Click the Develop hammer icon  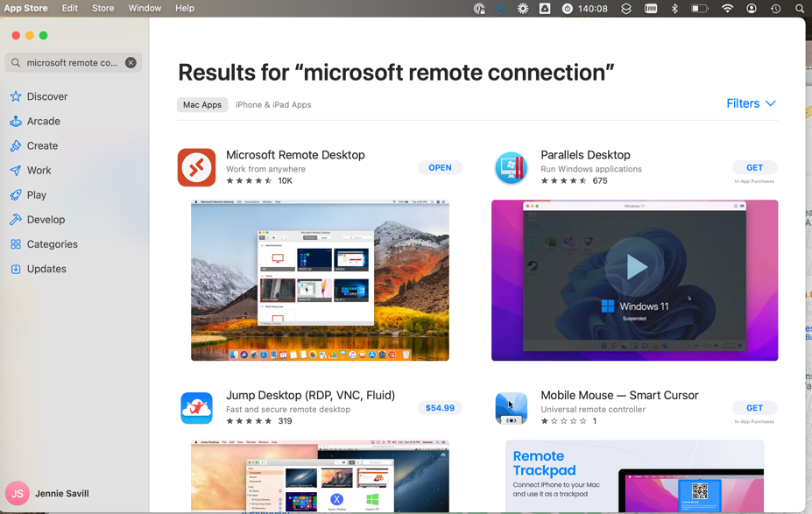(x=16, y=220)
